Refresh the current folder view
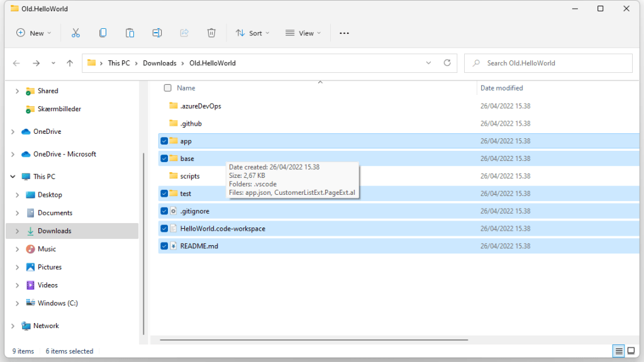This screenshot has width=644, height=362. pyautogui.click(x=447, y=63)
